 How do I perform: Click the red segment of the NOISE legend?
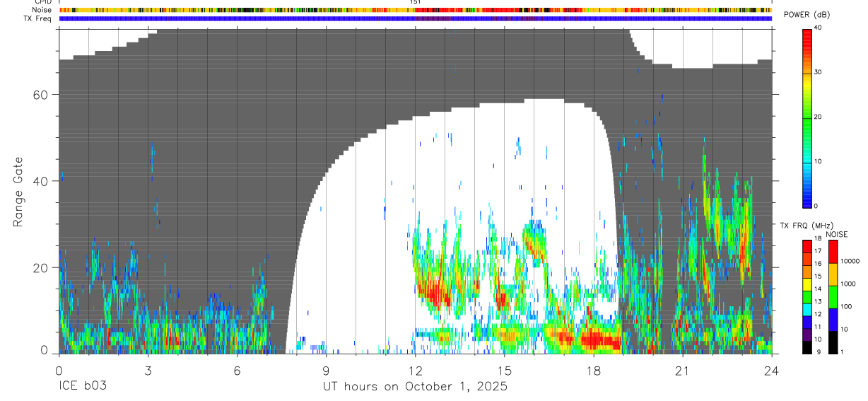pos(833,252)
